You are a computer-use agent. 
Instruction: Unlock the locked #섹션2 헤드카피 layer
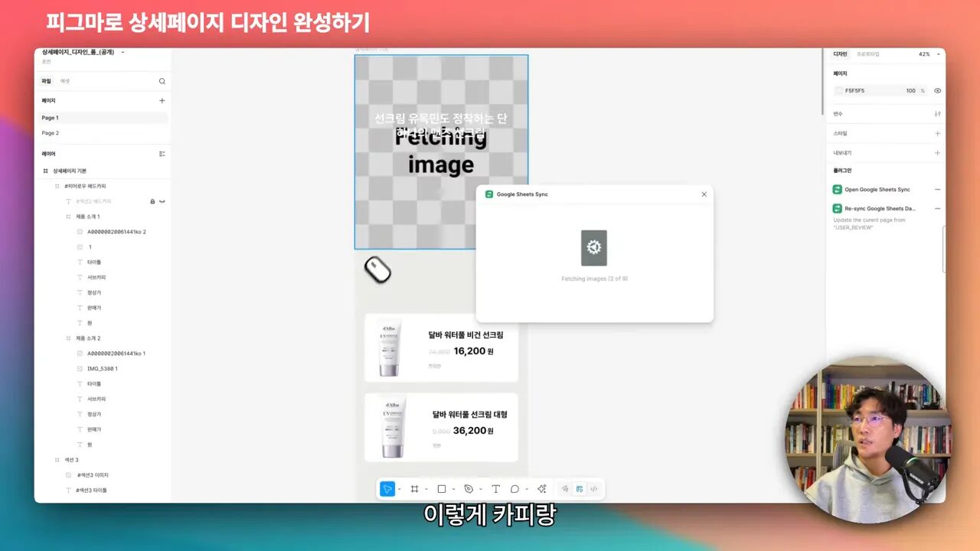click(x=152, y=201)
